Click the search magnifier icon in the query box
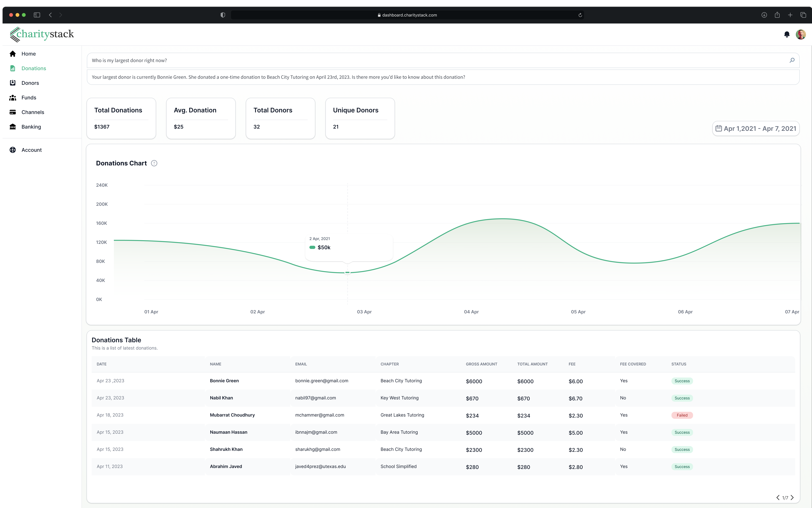This screenshot has width=812, height=508. tap(792, 60)
